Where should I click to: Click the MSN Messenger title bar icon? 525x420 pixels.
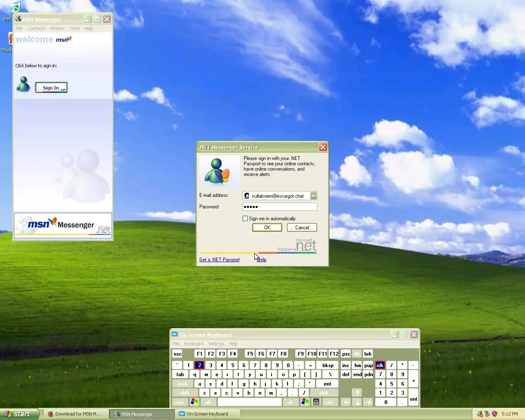click(18, 19)
